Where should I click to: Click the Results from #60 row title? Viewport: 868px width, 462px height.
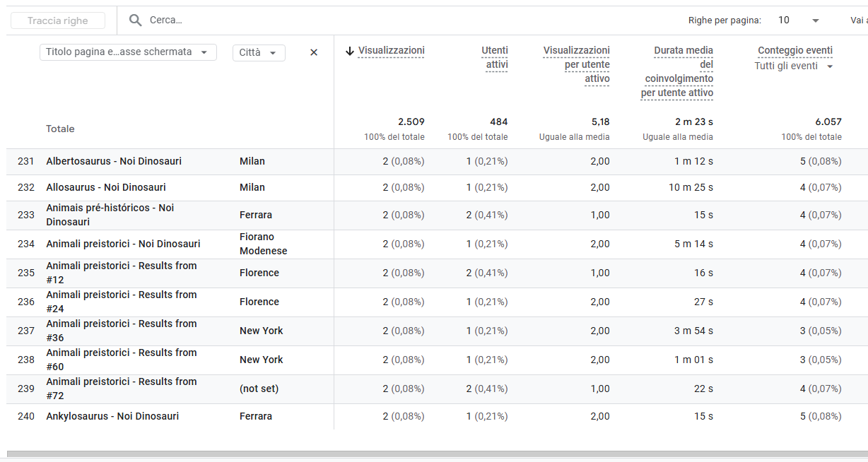pos(122,360)
